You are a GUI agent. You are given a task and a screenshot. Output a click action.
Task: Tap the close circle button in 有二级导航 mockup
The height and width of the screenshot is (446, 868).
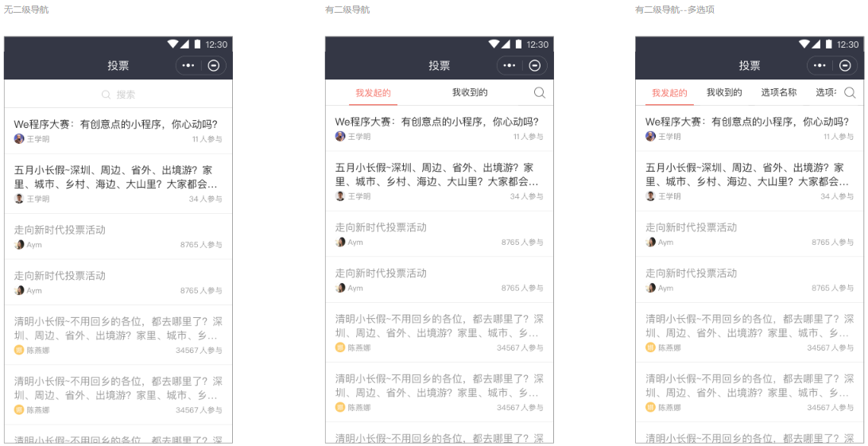(535, 66)
